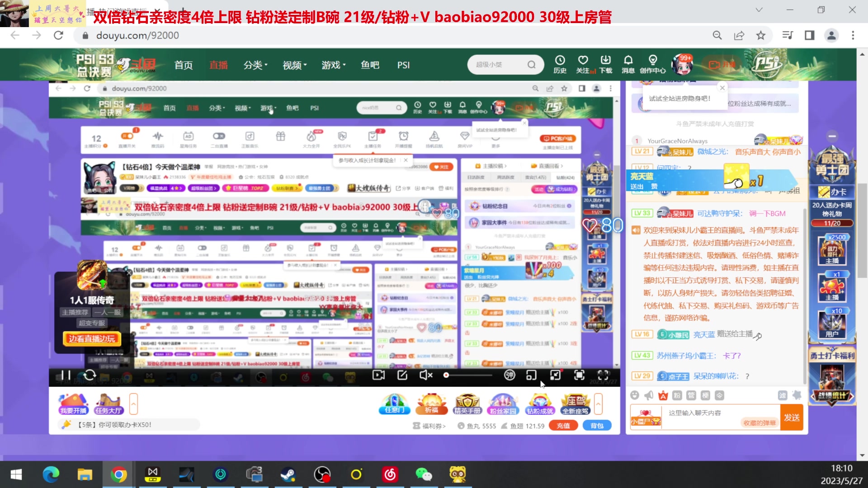
Task: Toggle the 令 button in chat toolbar
Action: coord(719,395)
